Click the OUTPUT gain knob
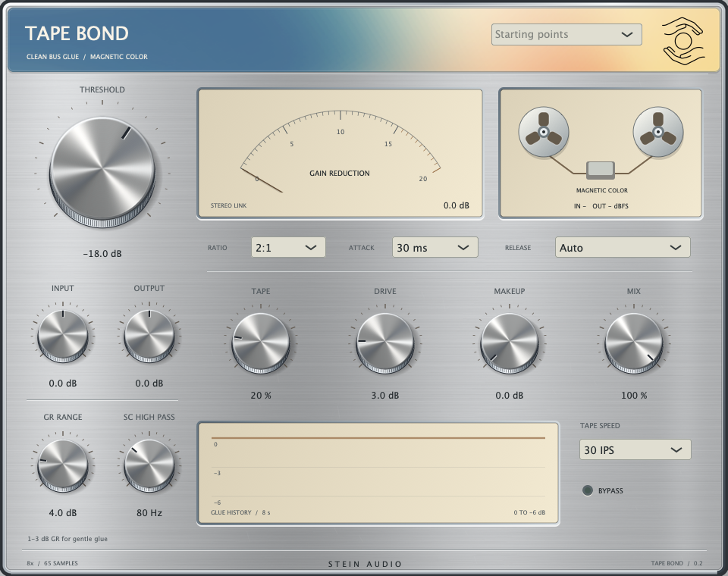This screenshot has width=728, height=576. 149,336
